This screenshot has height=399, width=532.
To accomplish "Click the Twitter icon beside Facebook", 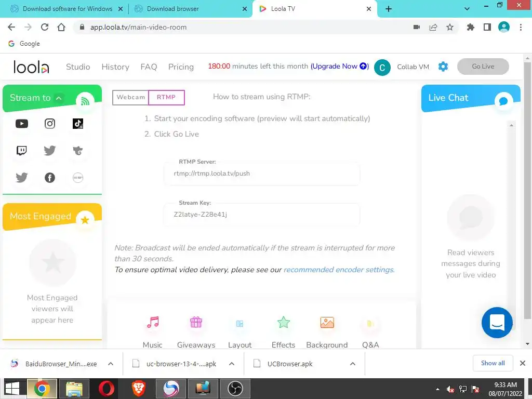I will click(22, 178).
